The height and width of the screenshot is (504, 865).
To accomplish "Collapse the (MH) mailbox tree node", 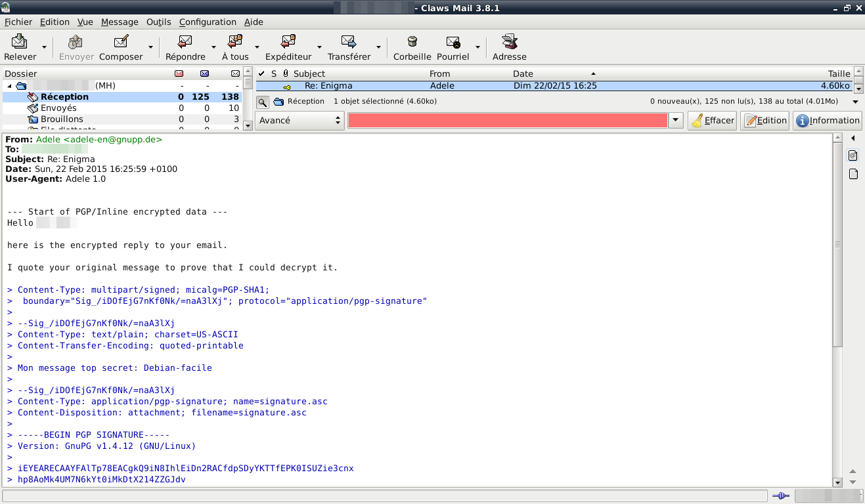I will tap(9, 86).
